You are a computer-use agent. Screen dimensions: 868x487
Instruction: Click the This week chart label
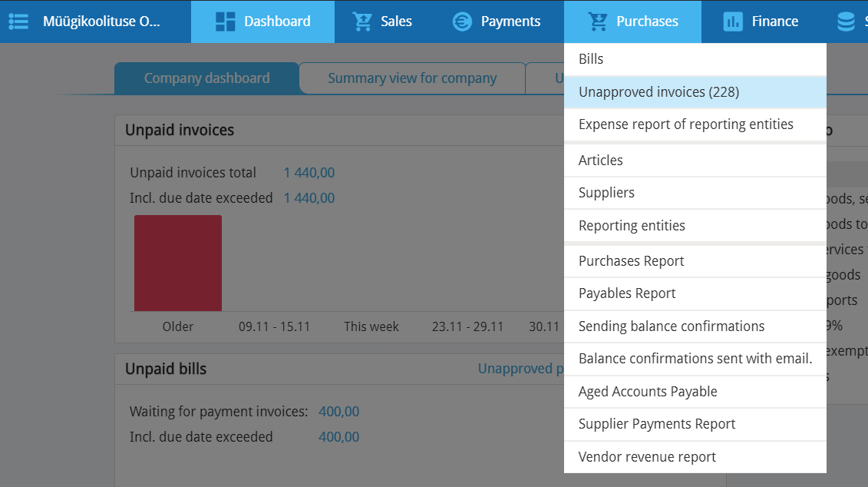pos(371,327)
